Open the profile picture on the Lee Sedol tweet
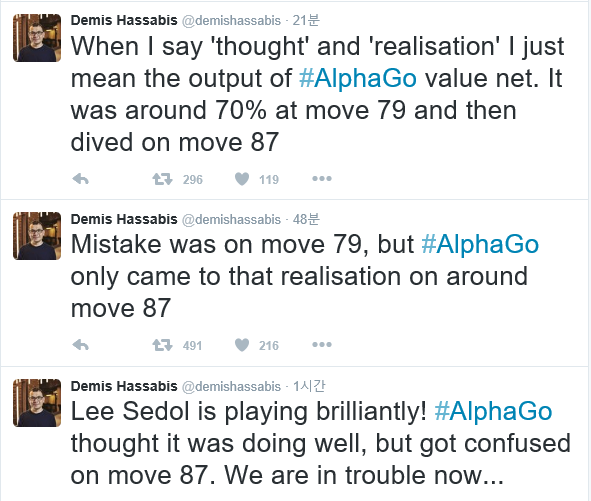 pos(37,403)
